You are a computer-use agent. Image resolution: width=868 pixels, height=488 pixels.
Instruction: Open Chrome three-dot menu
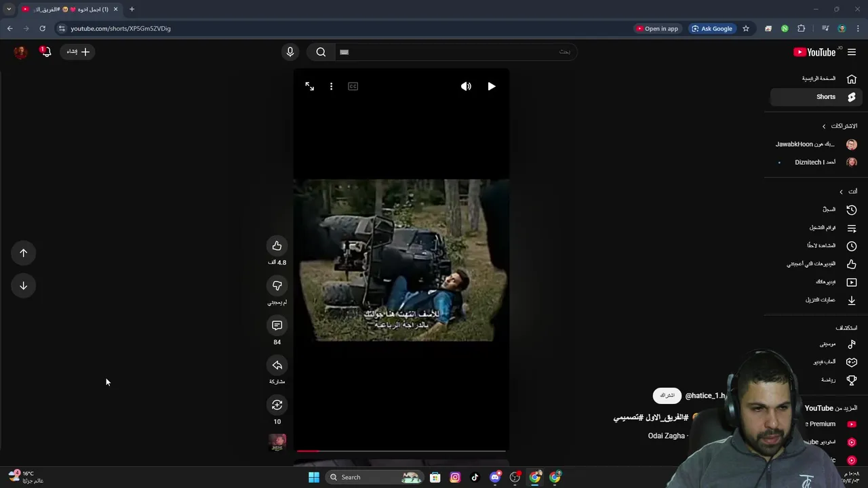pos(858,28)
